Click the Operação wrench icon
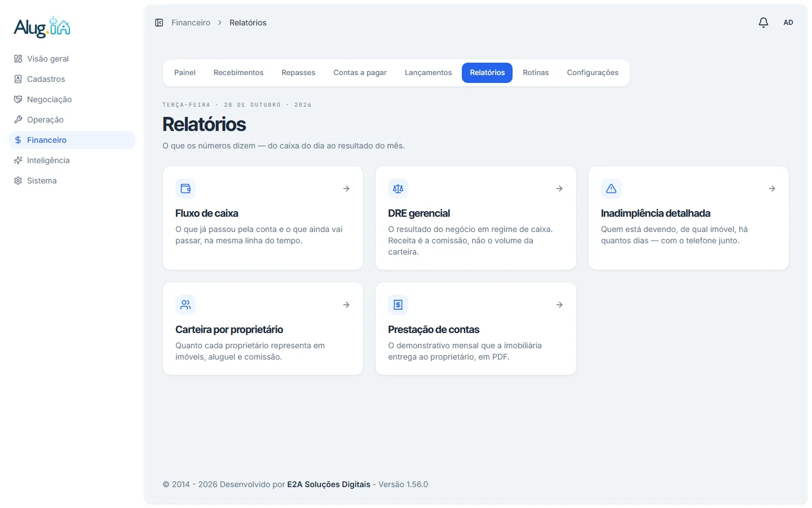Screen dimensions: 812x508 (18, 120)
